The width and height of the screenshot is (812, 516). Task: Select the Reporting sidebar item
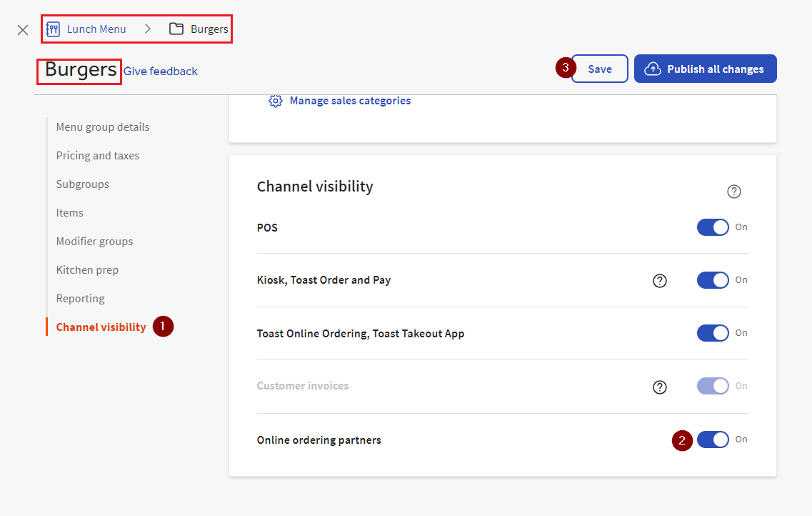(80, 298)
